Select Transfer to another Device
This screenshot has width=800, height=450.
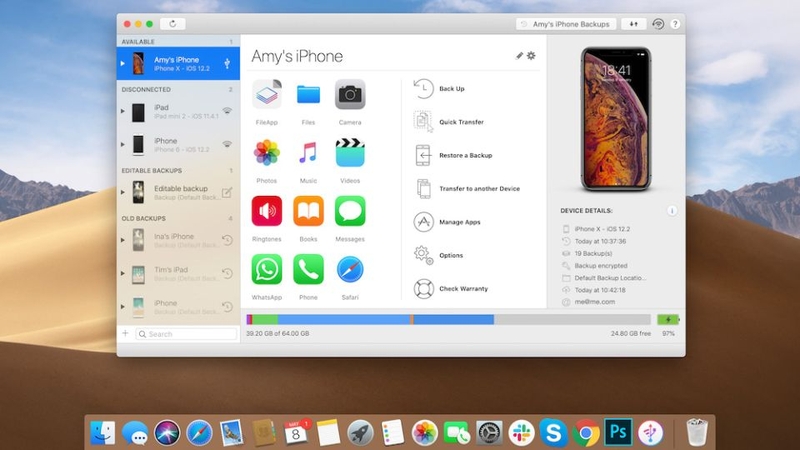tap(467, 189)
